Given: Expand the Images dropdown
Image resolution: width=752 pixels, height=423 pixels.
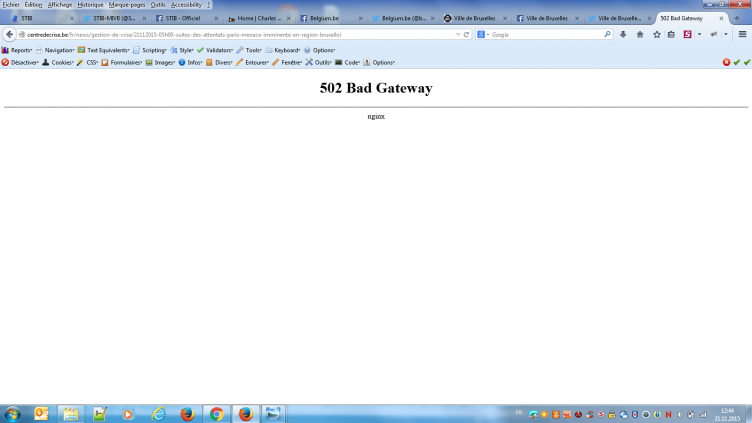Looking at the screenshot, I should [x=160, y=62].
